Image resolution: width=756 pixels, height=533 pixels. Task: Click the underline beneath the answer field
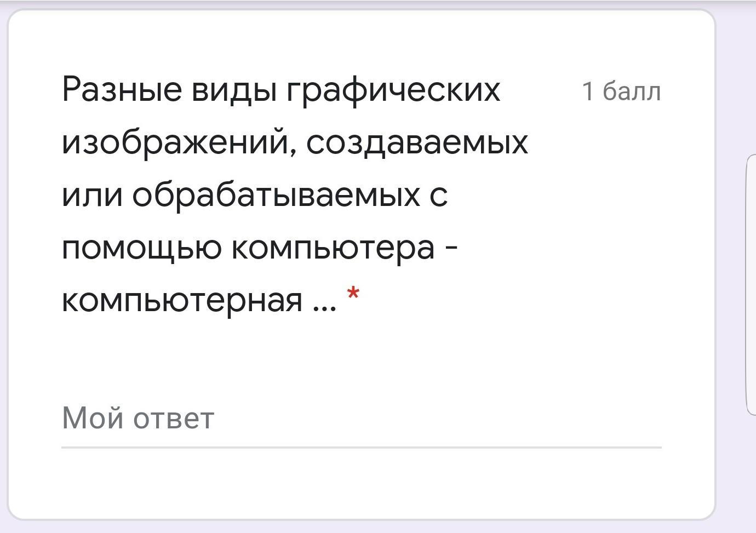tap(361, 448)
